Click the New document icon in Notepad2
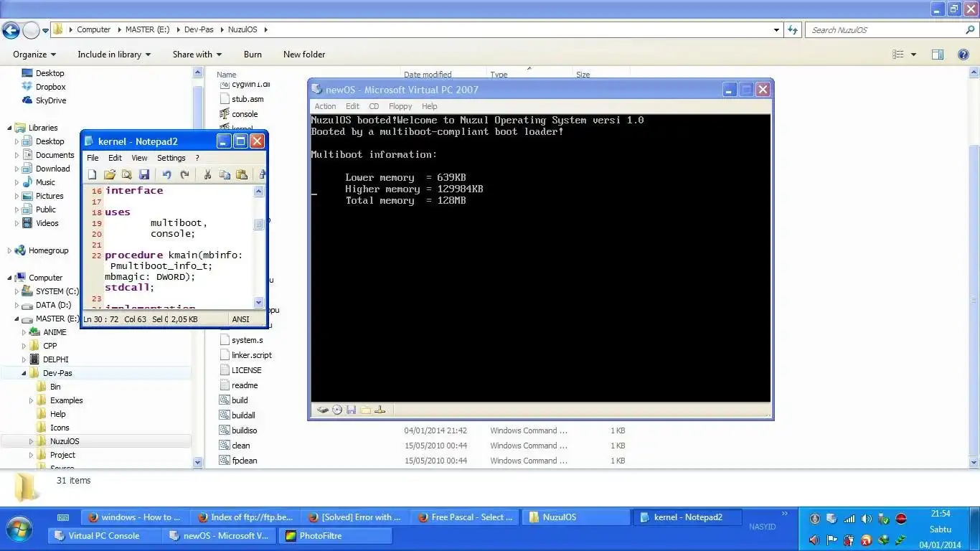Screen dimensions: 980x551 click(x=93, y=174)
